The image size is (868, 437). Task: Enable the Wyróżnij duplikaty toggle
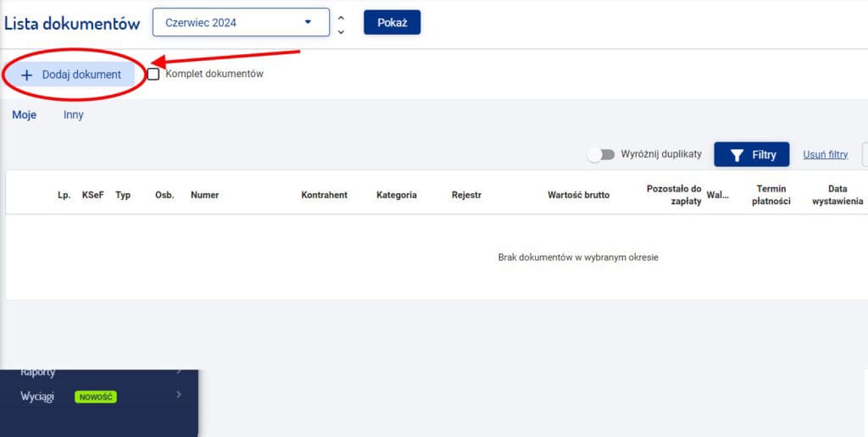601,155
